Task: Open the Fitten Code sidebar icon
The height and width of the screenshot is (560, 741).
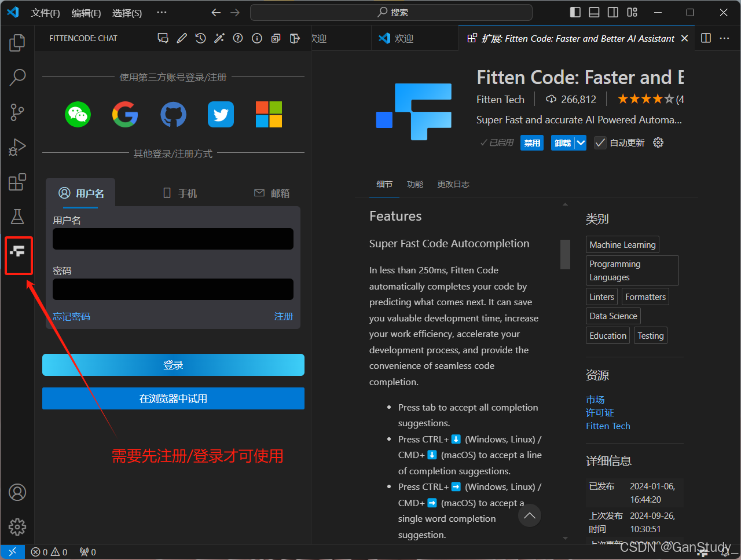Action: [x=17, y=251]
